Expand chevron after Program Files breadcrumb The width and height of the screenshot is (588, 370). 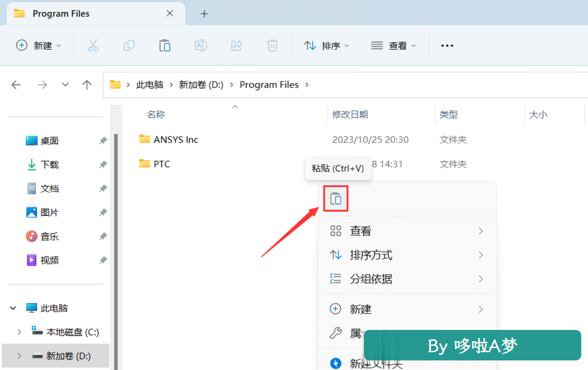307,85
